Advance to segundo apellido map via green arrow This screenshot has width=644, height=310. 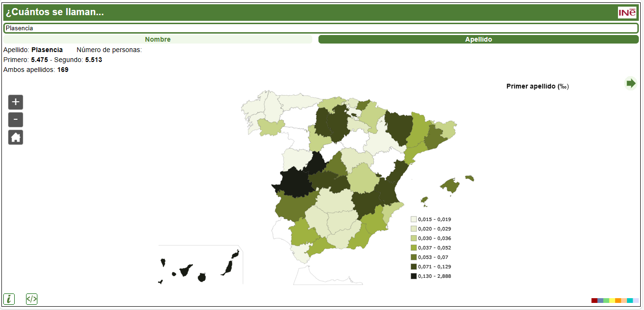click(x=631, y=83)
